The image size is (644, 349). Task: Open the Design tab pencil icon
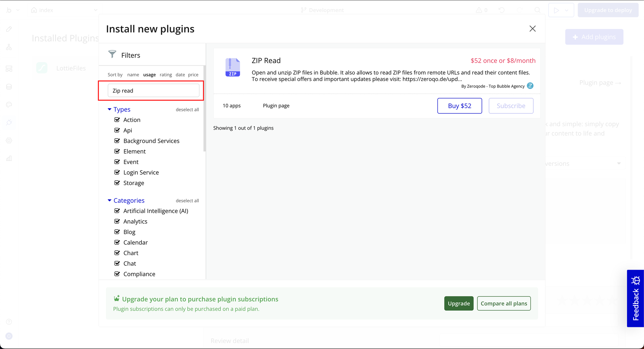click(9, 29)
